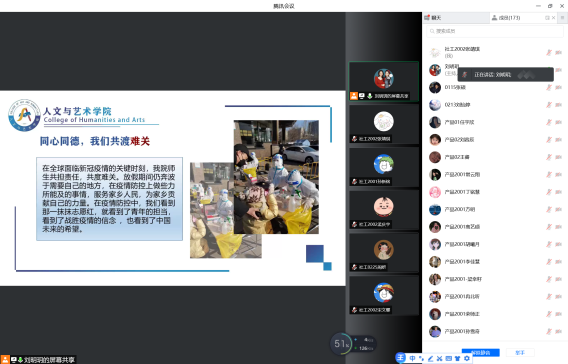The height and width of the screenshot is (364, 568).
Task: Click the 举手 raise hand button
Action: click(520, 352)
